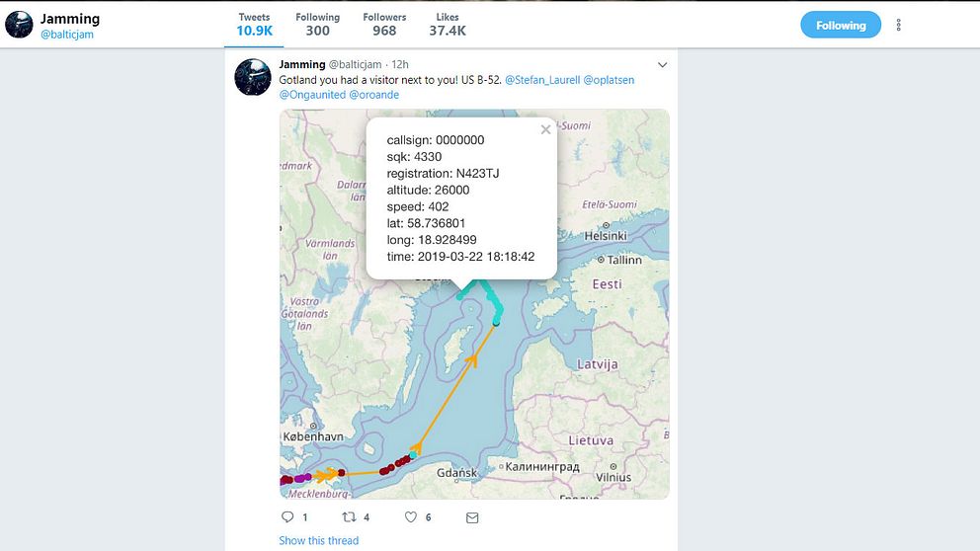Retweet the B-52 tweet
The width and height of the screenshot is (980, 551).
pos(348,516)
